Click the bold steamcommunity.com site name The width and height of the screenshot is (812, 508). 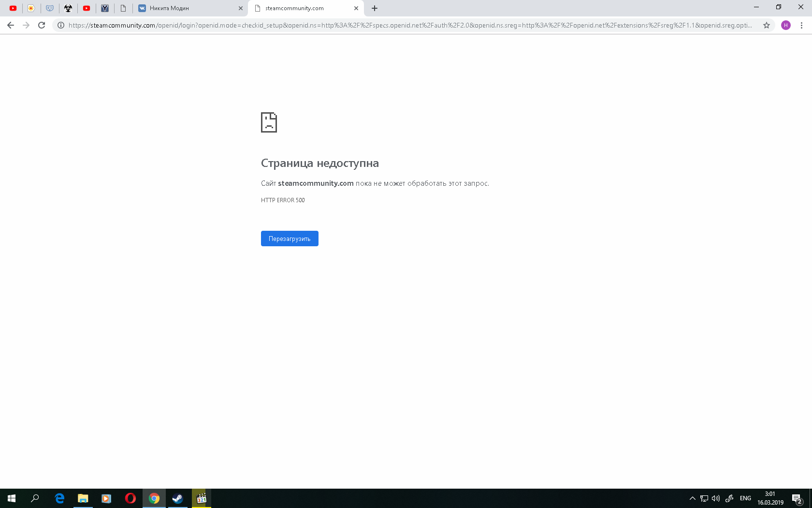pyautogui.click(x=316, y=183)
